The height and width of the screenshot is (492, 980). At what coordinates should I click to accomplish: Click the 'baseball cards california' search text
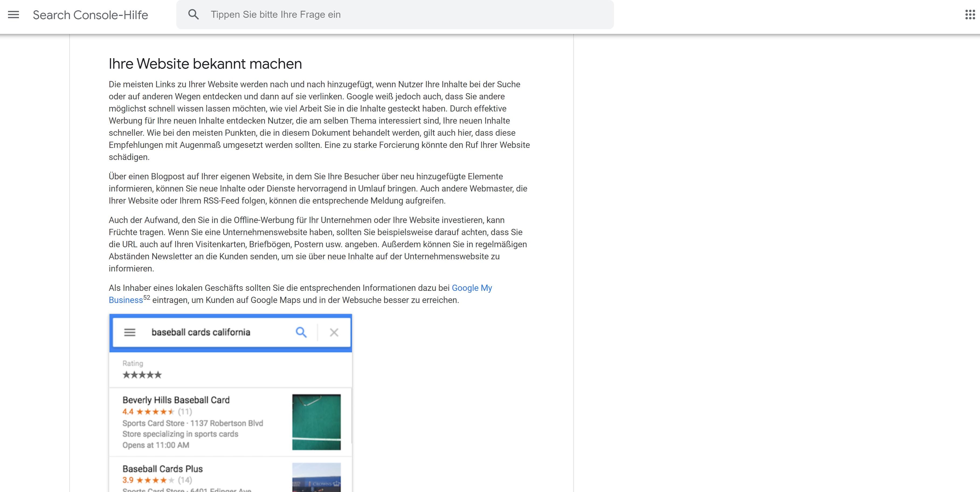pyautogui.click(x=201, y=332)
